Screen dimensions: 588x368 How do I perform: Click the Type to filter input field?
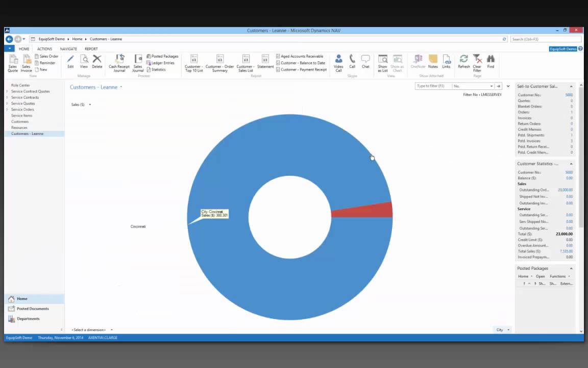433,86
